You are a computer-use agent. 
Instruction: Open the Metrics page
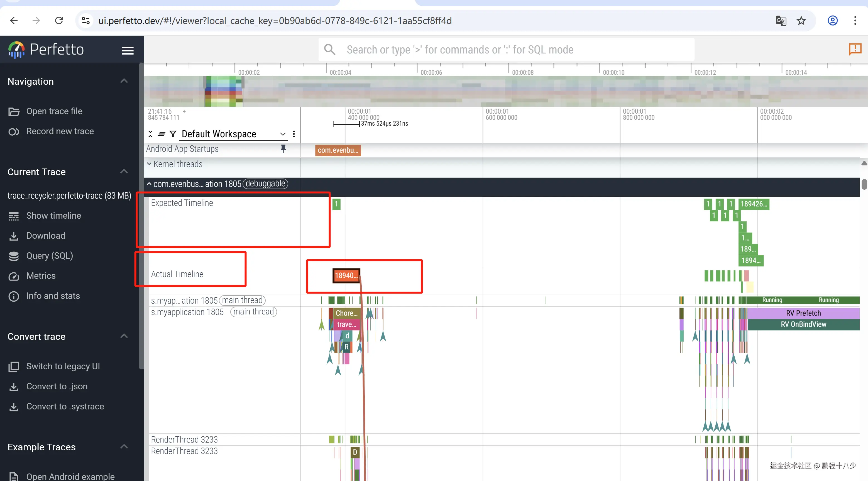tap(41, 276)
